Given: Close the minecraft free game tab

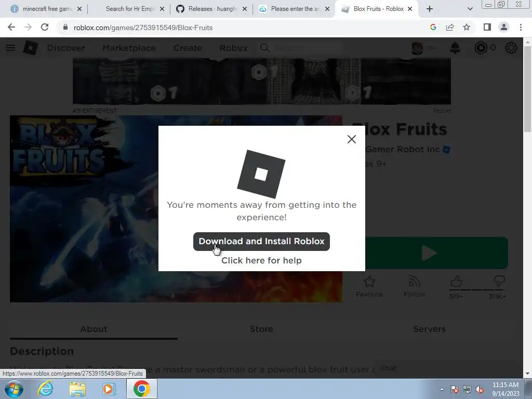Looking at the screenshot, I should click(79, 9).
